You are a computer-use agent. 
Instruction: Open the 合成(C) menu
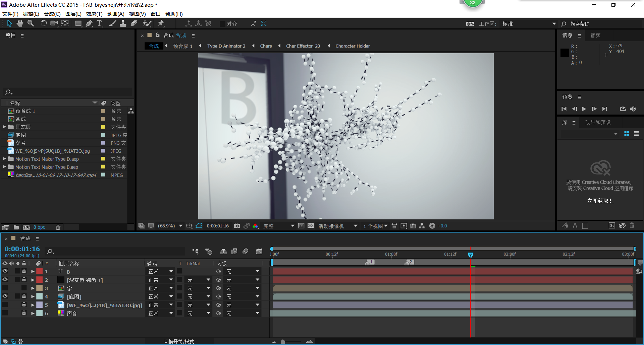[52, 14]
